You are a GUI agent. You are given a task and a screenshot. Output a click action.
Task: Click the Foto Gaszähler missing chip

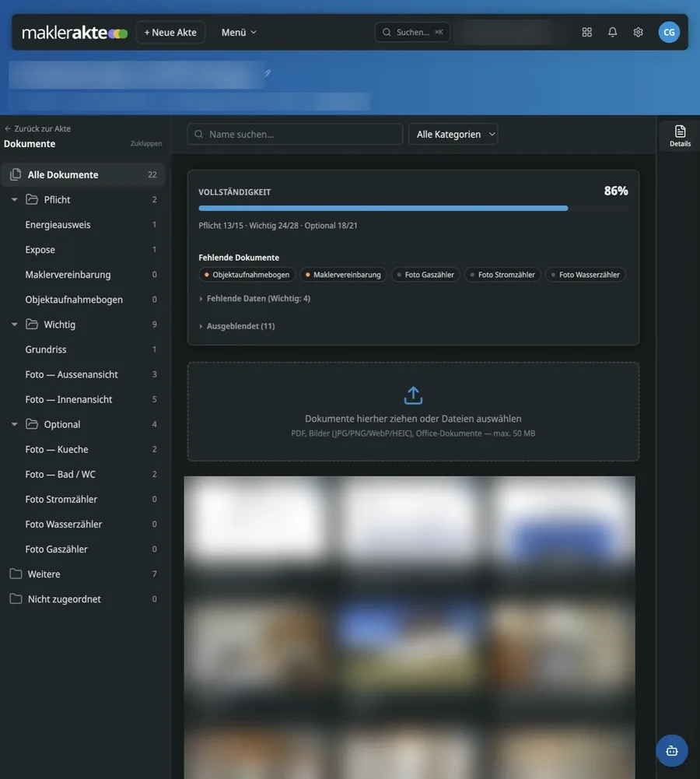point(425,275)
